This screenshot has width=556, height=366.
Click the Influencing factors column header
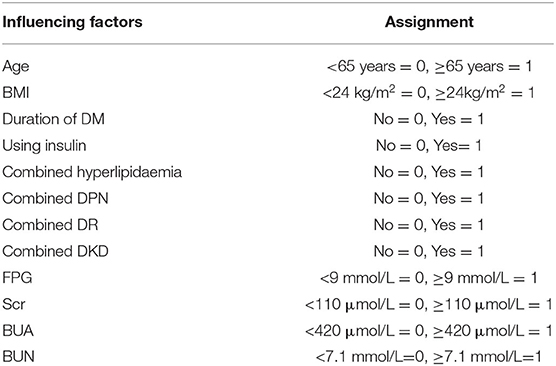(72, 22)
